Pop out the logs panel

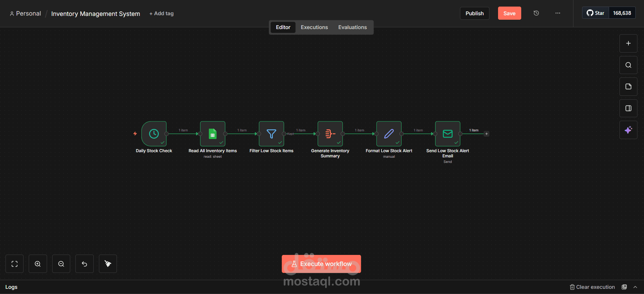624,287
